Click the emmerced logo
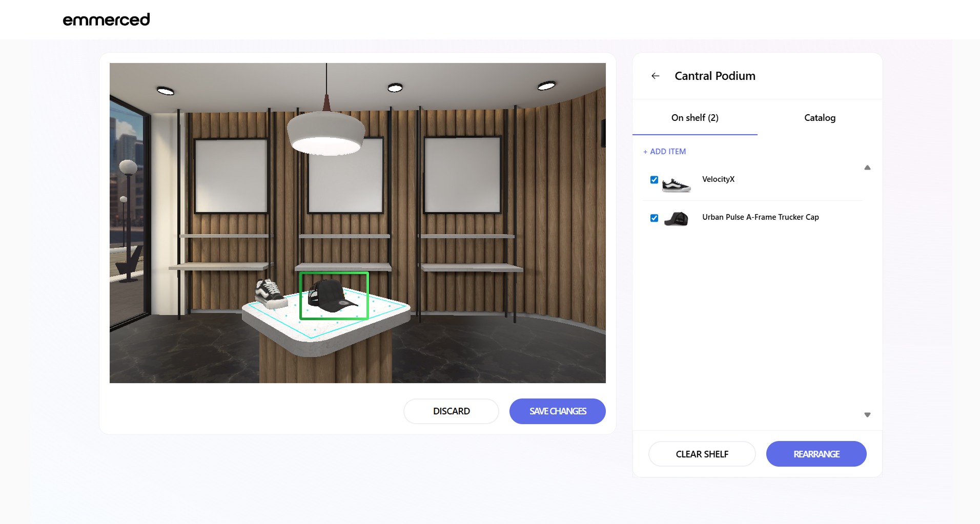The image size is (980, 524). coord(106,19)
